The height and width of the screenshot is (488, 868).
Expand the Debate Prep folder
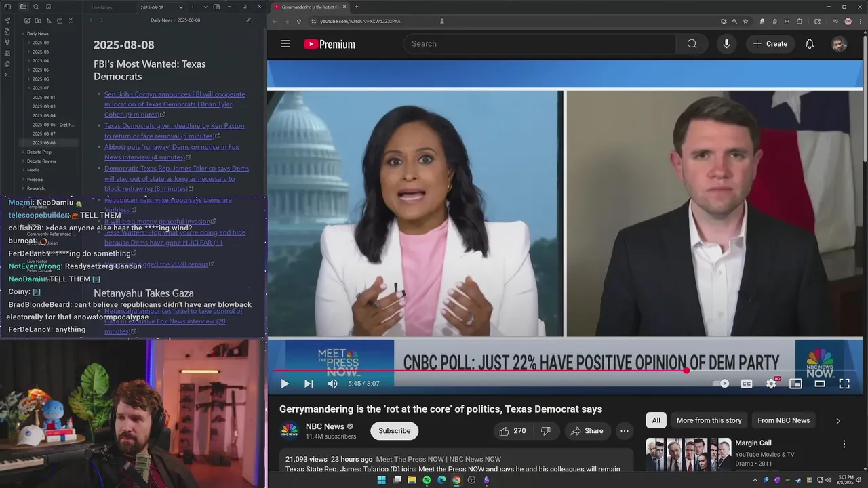pyautogui.click(x=23, y=152)
